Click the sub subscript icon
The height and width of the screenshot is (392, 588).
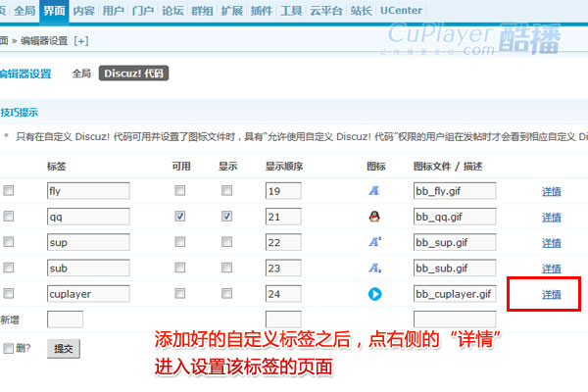[373, 267]
